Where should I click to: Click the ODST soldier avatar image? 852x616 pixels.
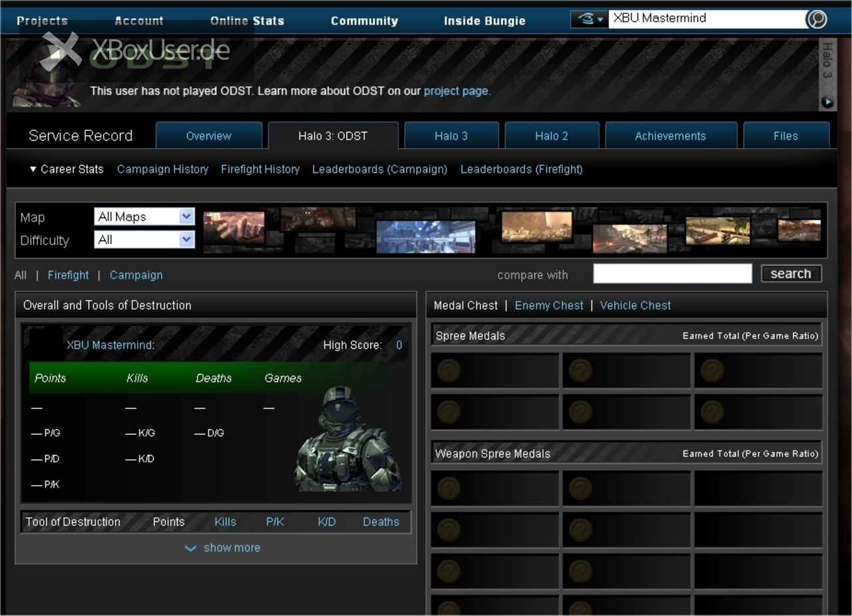[348, 439]
